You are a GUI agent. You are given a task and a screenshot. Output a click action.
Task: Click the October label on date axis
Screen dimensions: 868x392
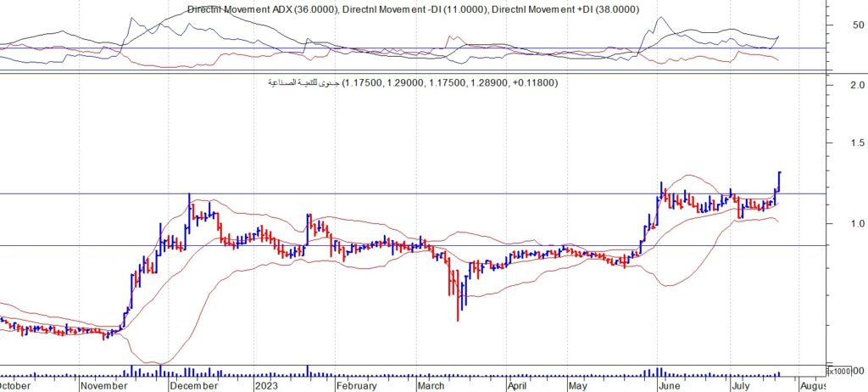[17, 385]
